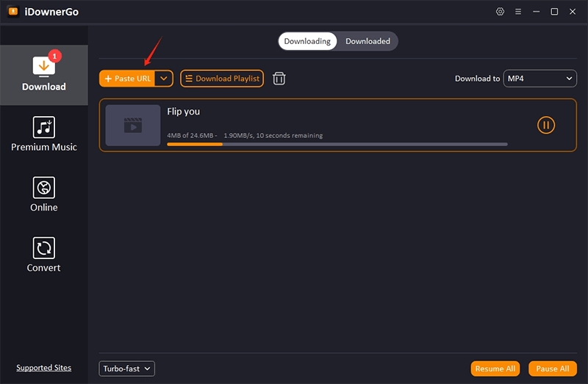Open the Supported Sites link
588x384 pixels.
click(44, 368)
